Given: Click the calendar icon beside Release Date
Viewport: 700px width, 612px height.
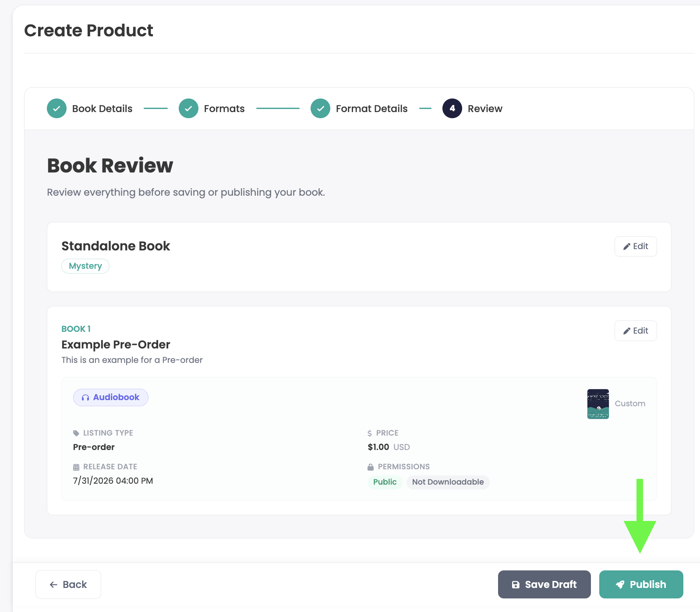Looking at the screenshot, I should (76, 467).
